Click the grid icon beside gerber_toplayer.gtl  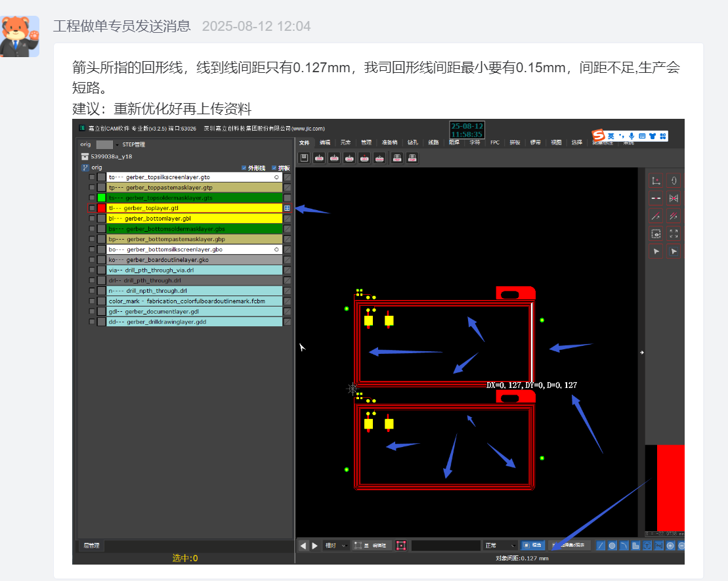pos(287,208)
